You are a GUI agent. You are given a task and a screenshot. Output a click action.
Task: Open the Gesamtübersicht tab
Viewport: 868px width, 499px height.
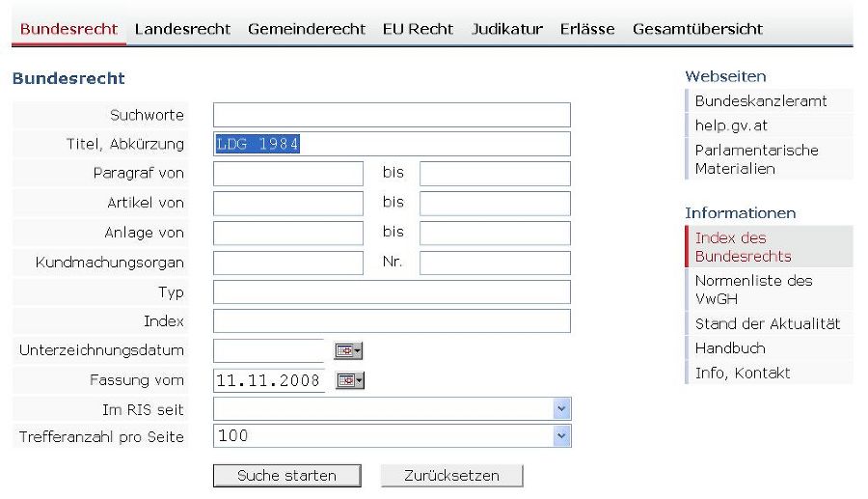[697, 29]
